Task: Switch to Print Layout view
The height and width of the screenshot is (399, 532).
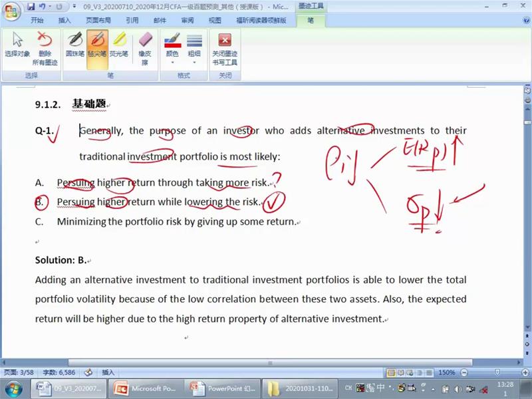Action: (x=391, y=372)
